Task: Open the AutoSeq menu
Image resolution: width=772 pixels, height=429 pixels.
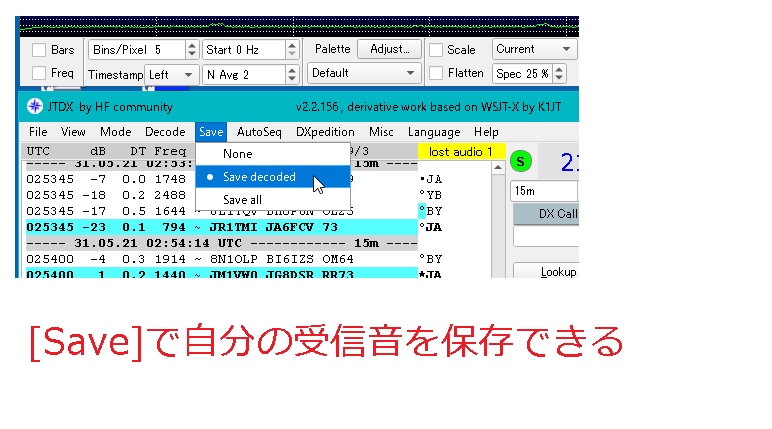Action: [x=259, y=132]
